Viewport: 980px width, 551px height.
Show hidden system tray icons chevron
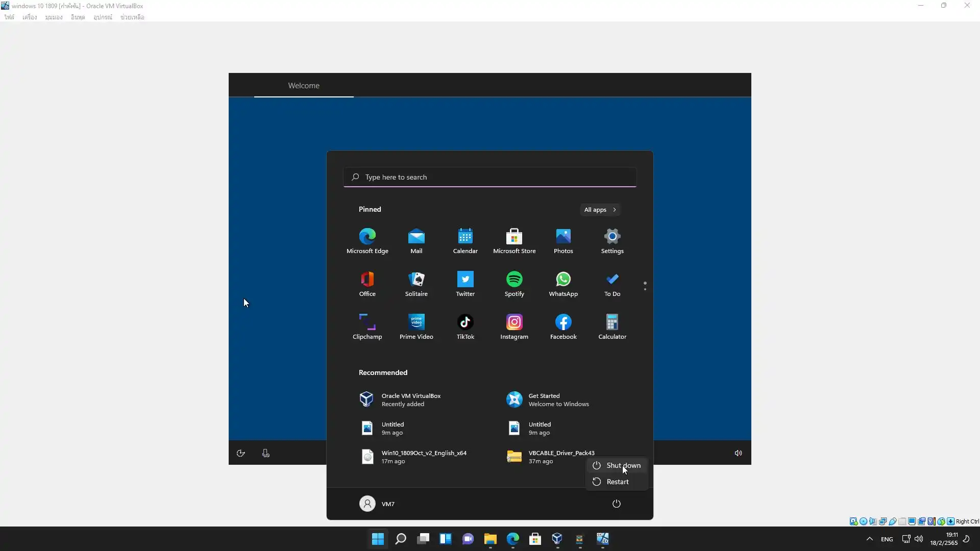click(x=869, y=539)
